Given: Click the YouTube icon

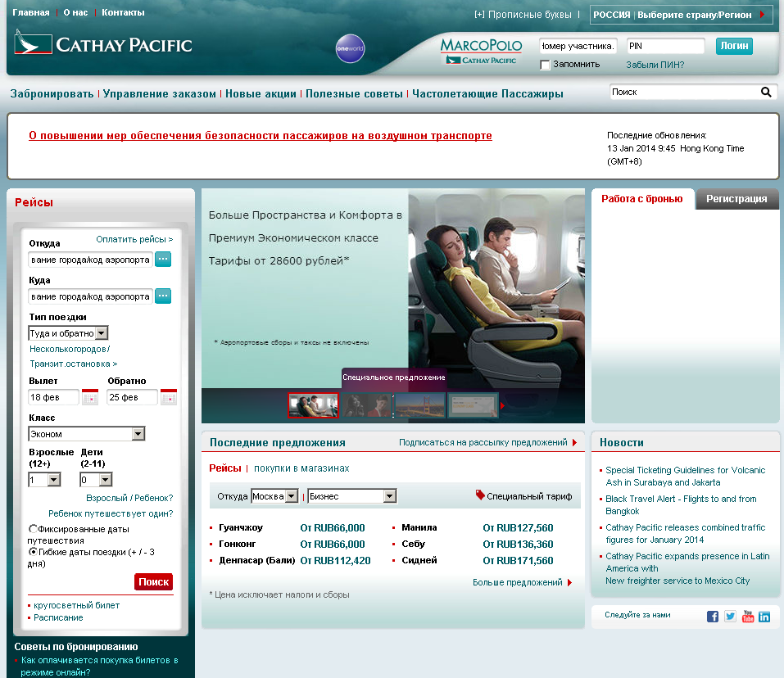Looking at the screenshot, I should point(747,617).
